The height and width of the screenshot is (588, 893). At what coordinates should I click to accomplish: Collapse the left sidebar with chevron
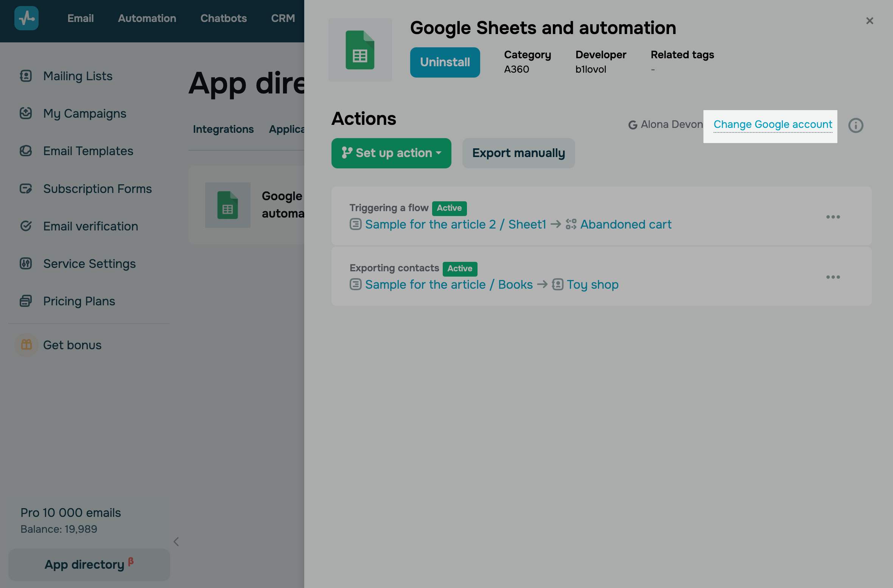click(x=176, y=541)
